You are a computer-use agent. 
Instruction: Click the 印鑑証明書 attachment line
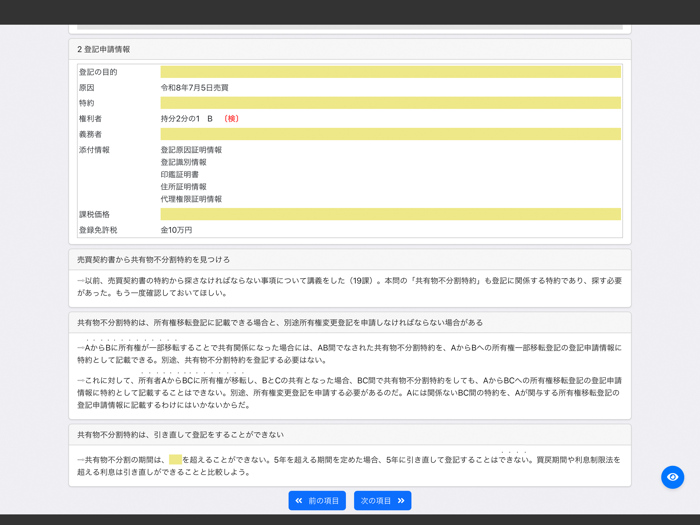(x=179, y=174)
